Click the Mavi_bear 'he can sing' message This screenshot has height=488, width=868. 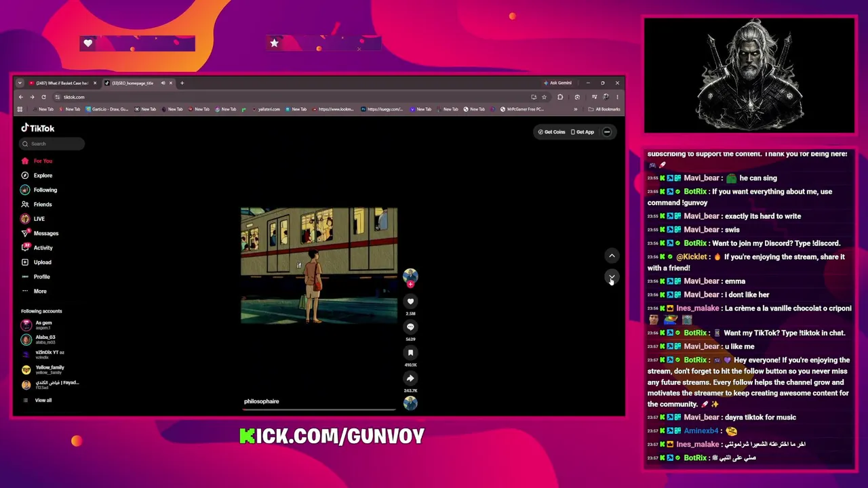(x=712, y=178)
